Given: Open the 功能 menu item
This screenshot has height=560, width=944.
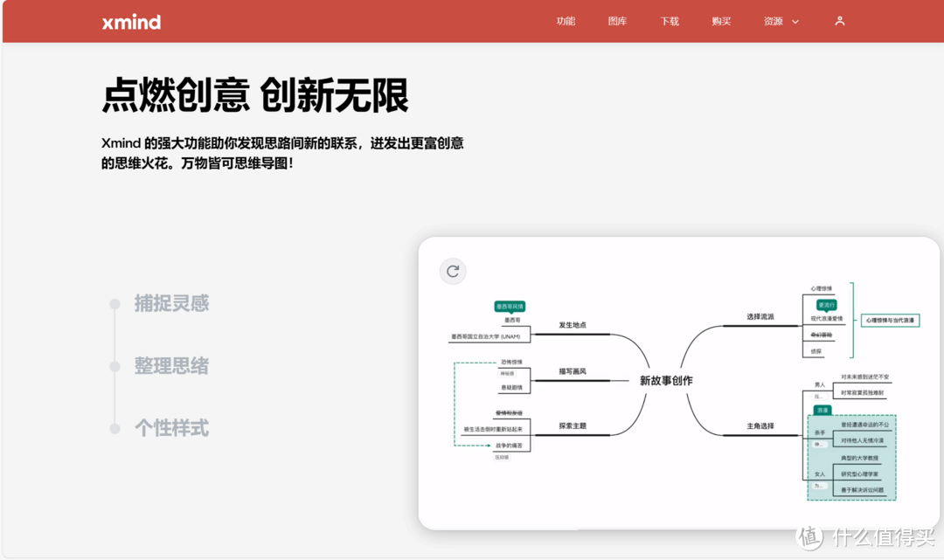Looking at the screenshot, I should [x=566, y=21].
